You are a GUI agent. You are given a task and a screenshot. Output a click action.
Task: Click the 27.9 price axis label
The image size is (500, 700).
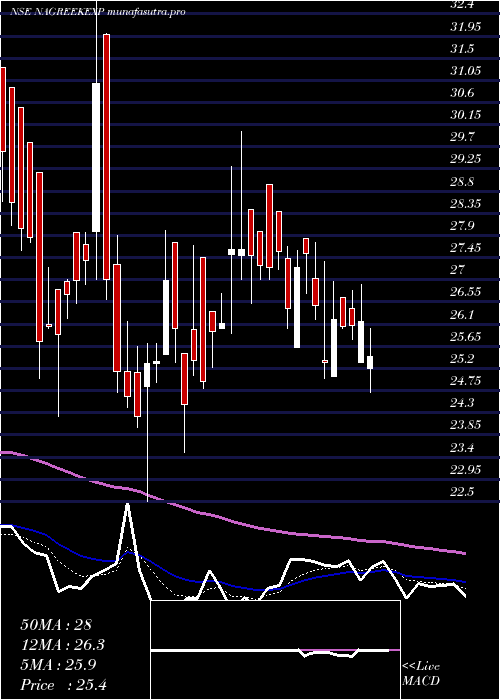[x=462, y=226]
